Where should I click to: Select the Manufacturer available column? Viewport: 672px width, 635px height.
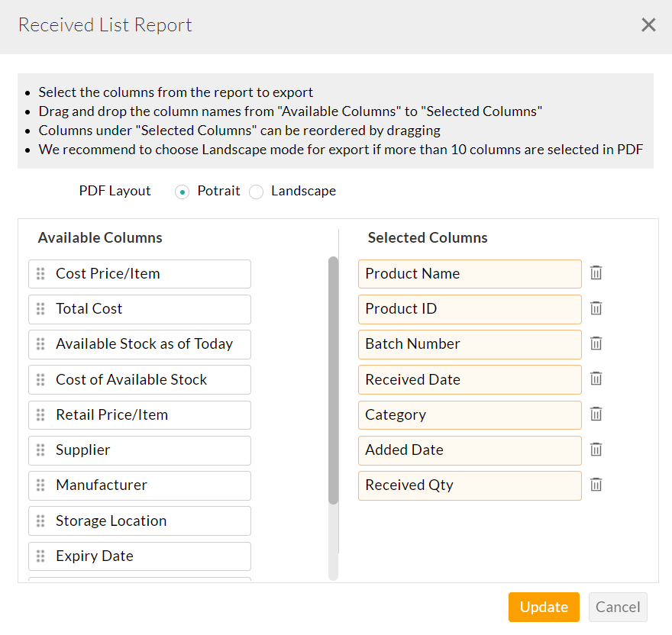tap(140, 485)
